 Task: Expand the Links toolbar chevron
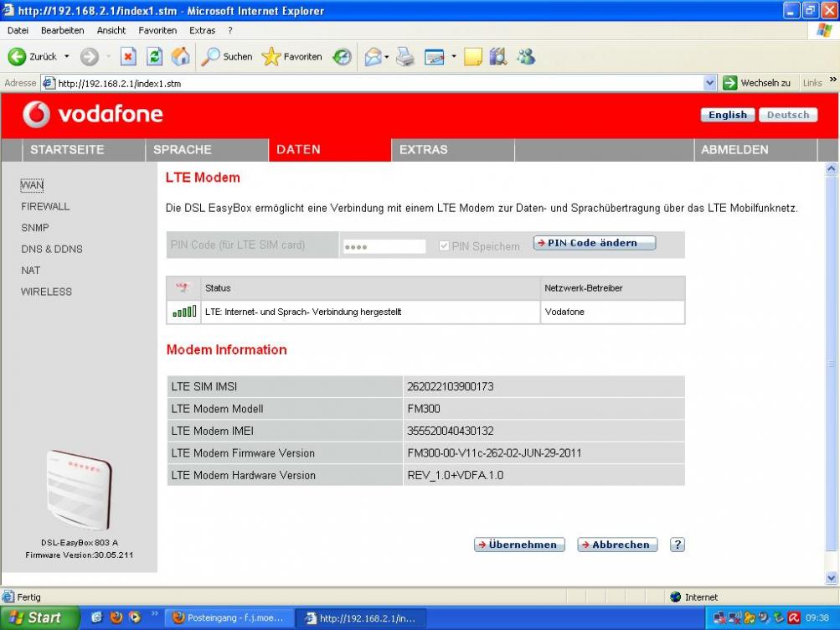coord(833,80)
